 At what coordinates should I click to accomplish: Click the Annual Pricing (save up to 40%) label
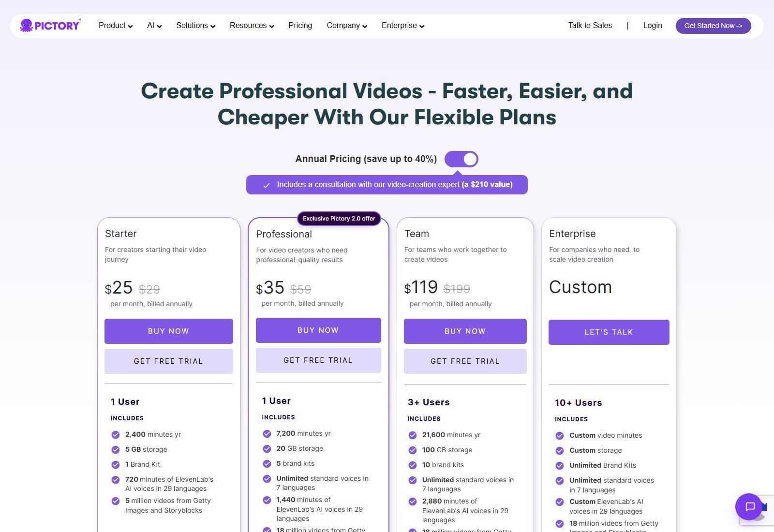pyautogui.click(x=366, y=159)
